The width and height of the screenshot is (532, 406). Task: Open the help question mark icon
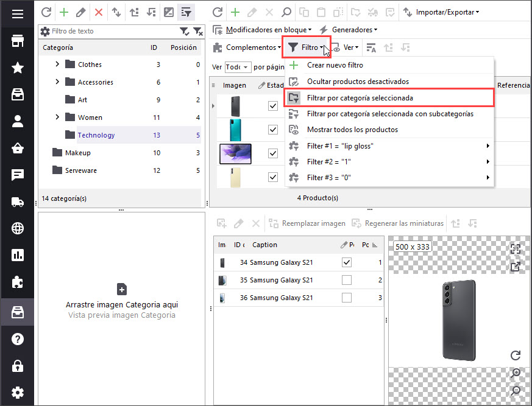point(17,339)
